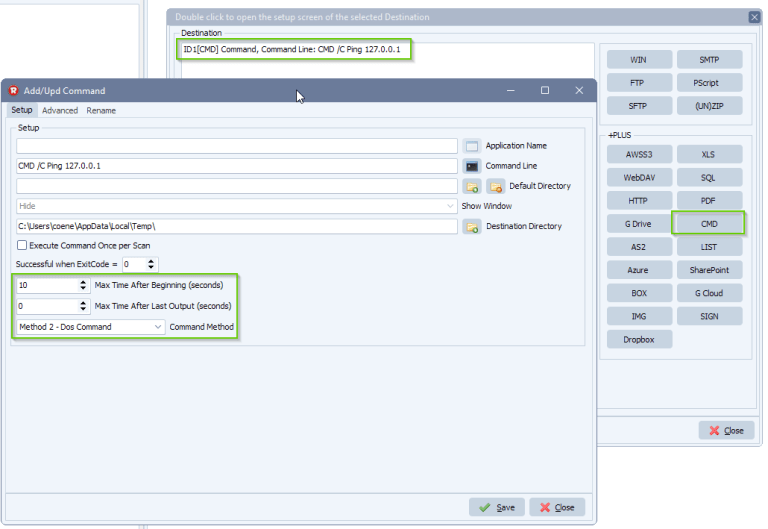
Task: Expand the Show Window dropdown
Action: (450, 206)
